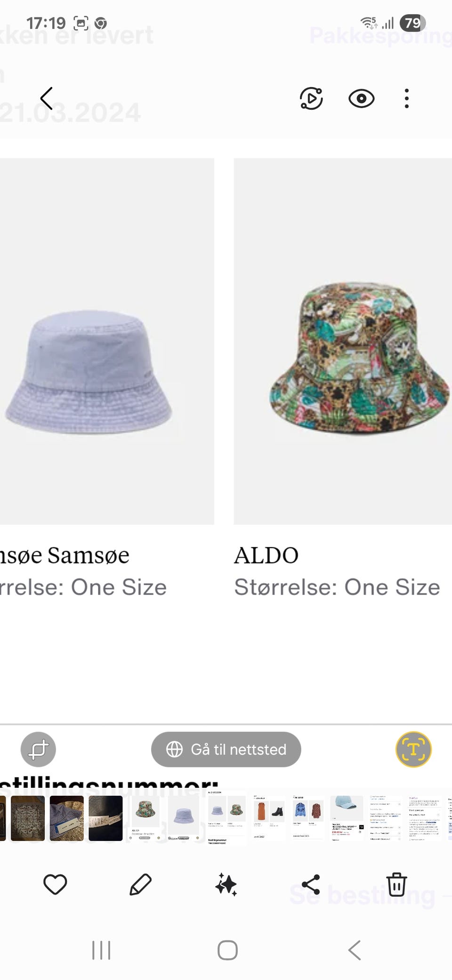Delete image using trash icon
Viewport: 452px width, 980px height.
click(396, 884)
